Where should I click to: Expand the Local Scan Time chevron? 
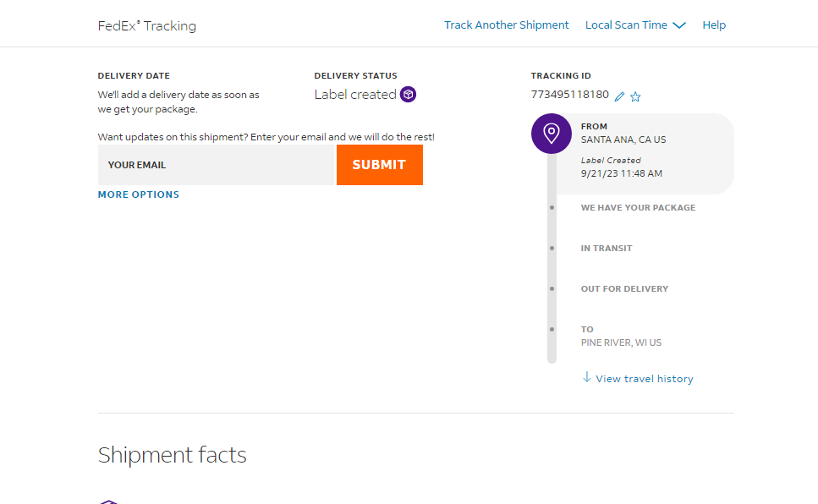(x=679, y=25)
